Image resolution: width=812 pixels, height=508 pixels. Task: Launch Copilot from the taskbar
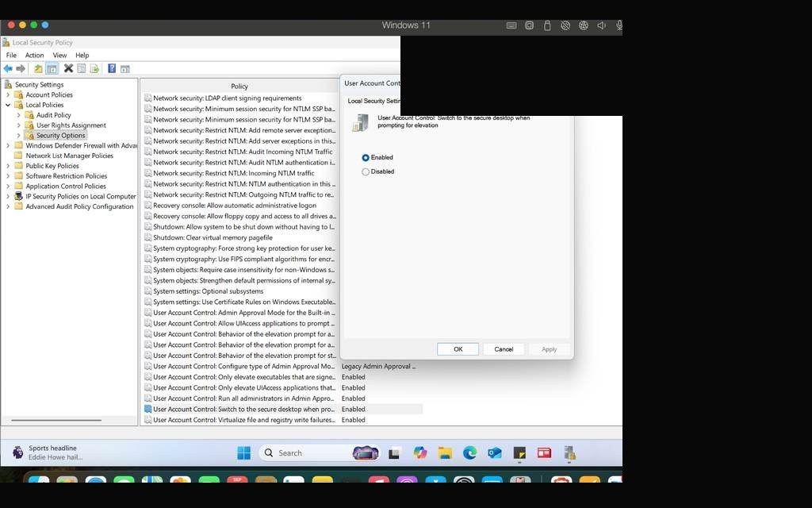(x=419, y=453)
